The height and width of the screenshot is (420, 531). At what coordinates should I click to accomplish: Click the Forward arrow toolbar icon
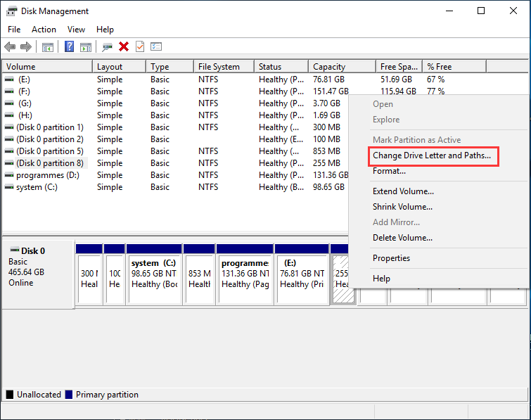26,46
